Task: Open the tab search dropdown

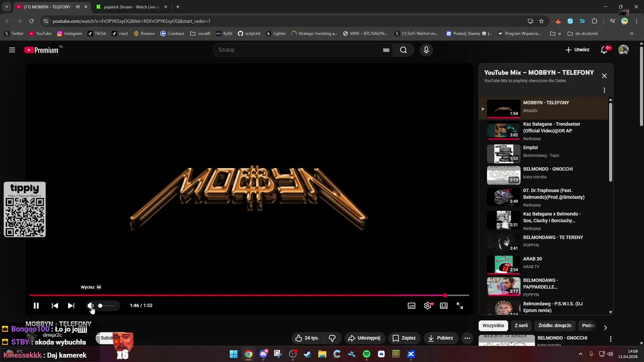Action: [7, 7]
